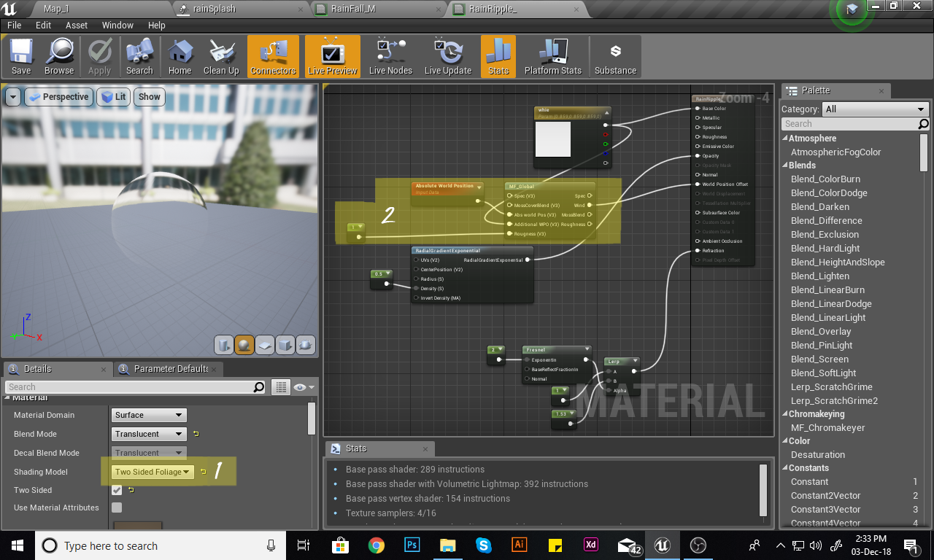Collapse the Blends group in Palette
This screenshot has width=934, height=560.
tap(786, 166)
